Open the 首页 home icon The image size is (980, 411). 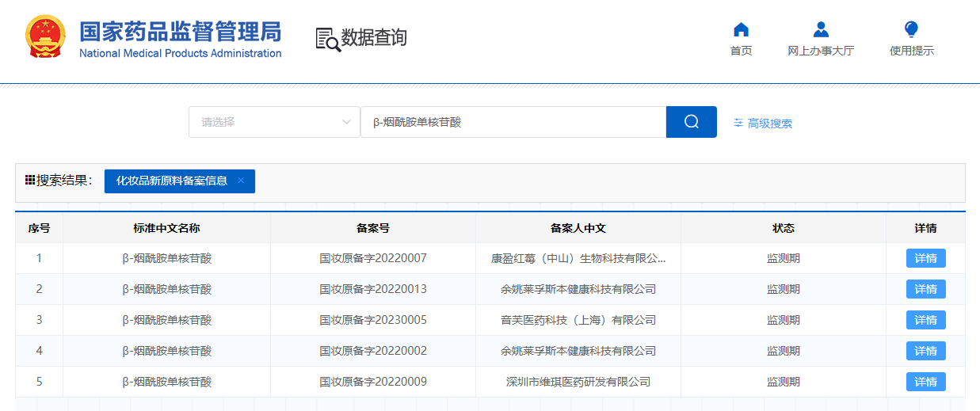(x=741, y=30)
